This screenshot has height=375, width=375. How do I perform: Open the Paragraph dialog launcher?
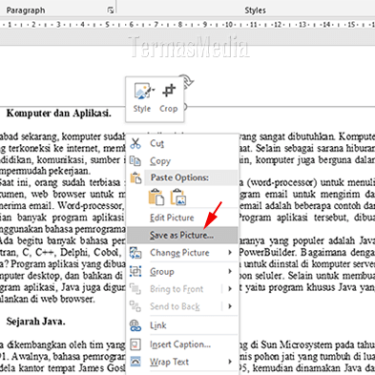[110, 10]
